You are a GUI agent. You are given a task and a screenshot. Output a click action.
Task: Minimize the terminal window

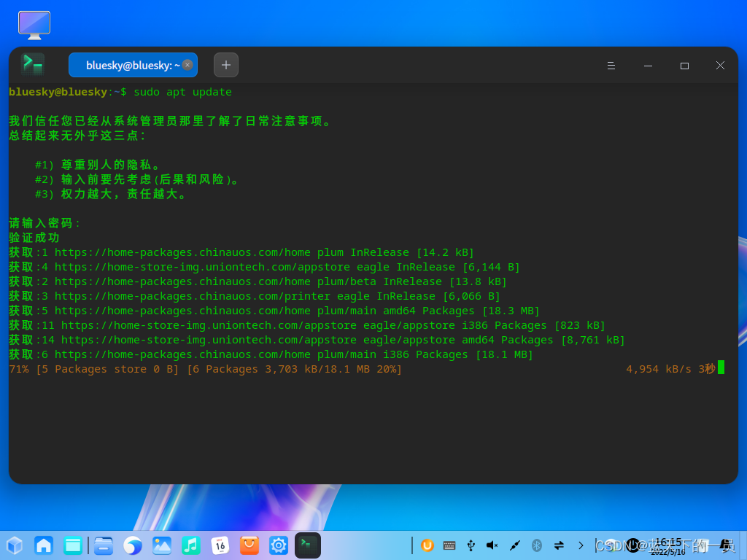point(648,66)
